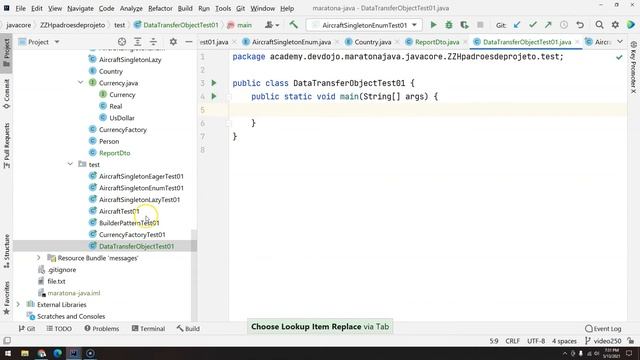The image size is (640, 360).
Task: Expand all nodes in Project panel
Action: [x=138, y=42]
